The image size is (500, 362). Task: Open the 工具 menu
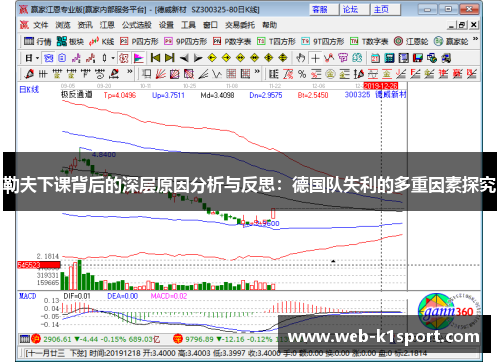tap(188, 25)
